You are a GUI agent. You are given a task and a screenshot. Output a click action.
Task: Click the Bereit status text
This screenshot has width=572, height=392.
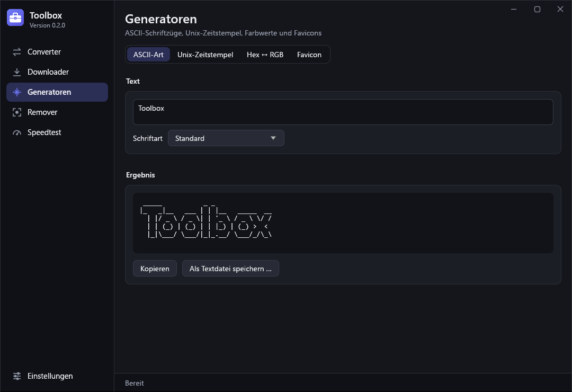134,383
